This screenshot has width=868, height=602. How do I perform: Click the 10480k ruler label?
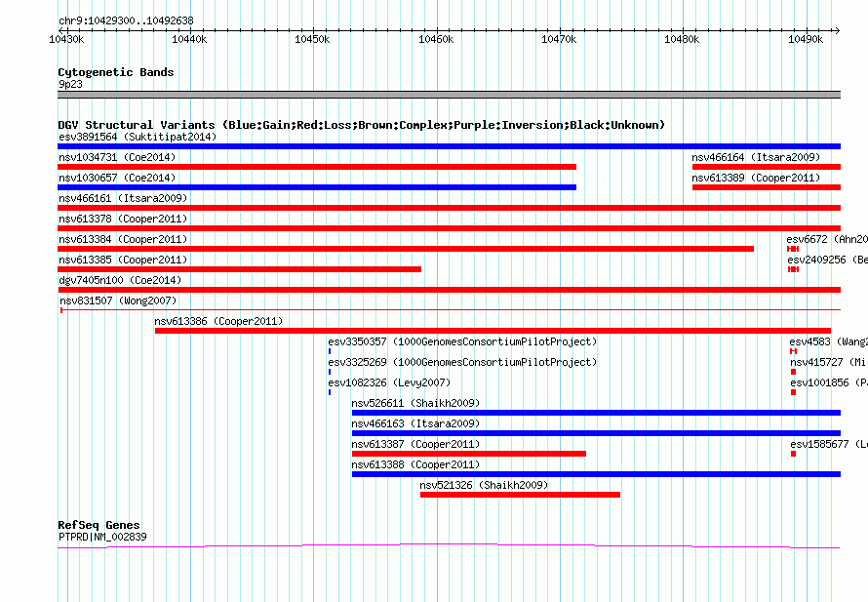tap(682, 39)
